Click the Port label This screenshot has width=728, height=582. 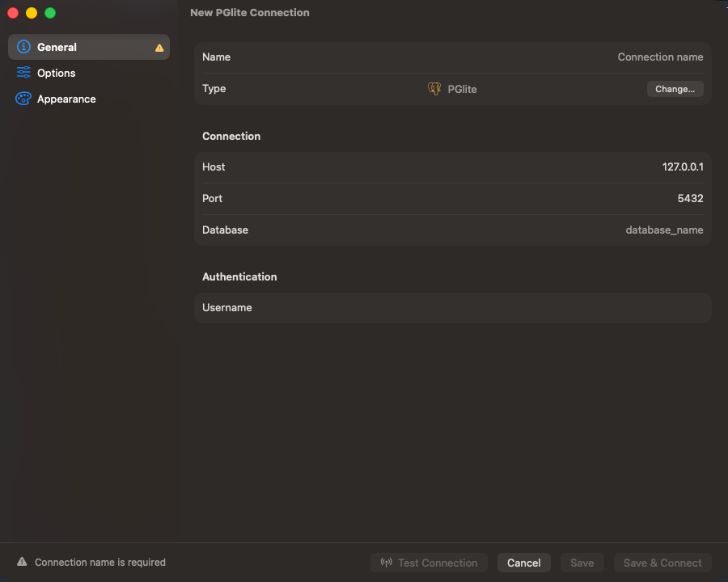click(x=212, y=199)
